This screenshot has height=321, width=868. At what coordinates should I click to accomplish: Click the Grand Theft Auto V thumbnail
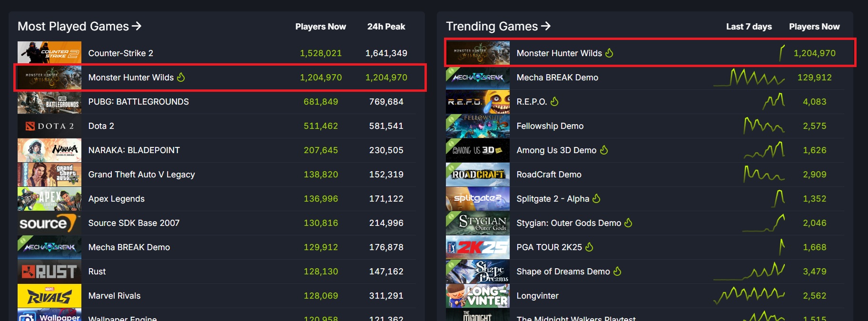pyautogui.click(x=49, y=174)
